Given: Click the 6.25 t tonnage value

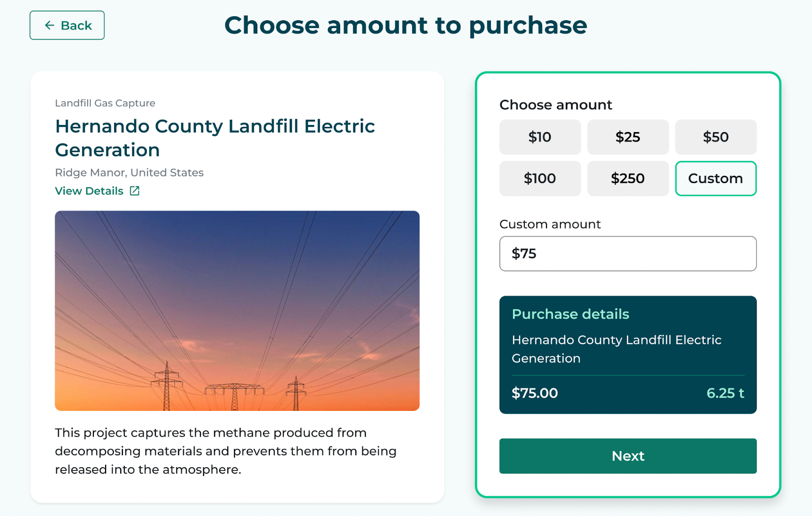Looking at the screenshot, I should 725,393.
